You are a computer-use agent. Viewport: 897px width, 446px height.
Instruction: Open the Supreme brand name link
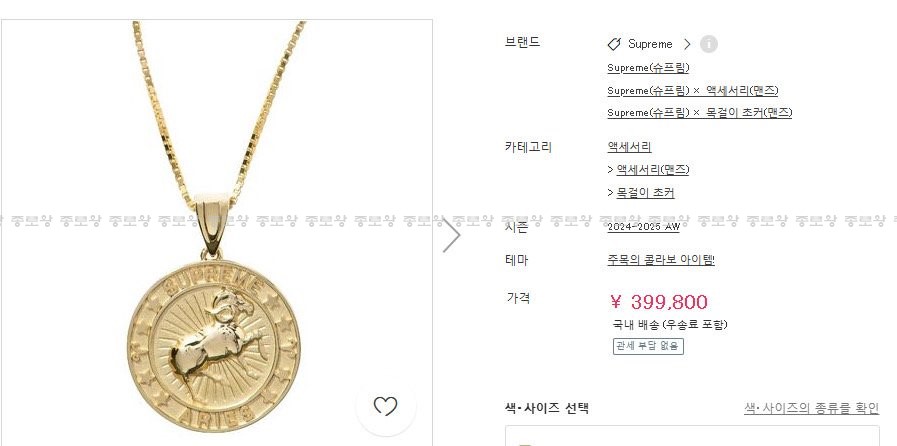pos(650,44)
